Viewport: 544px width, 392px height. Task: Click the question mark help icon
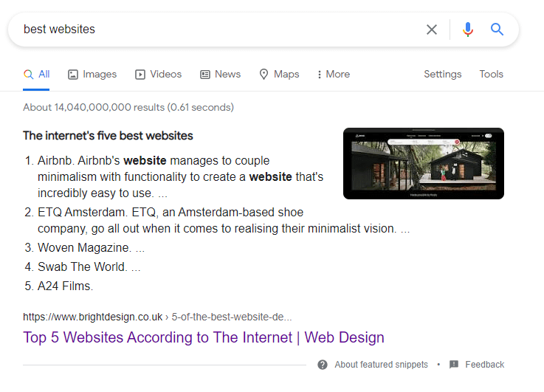click(323, 365)
